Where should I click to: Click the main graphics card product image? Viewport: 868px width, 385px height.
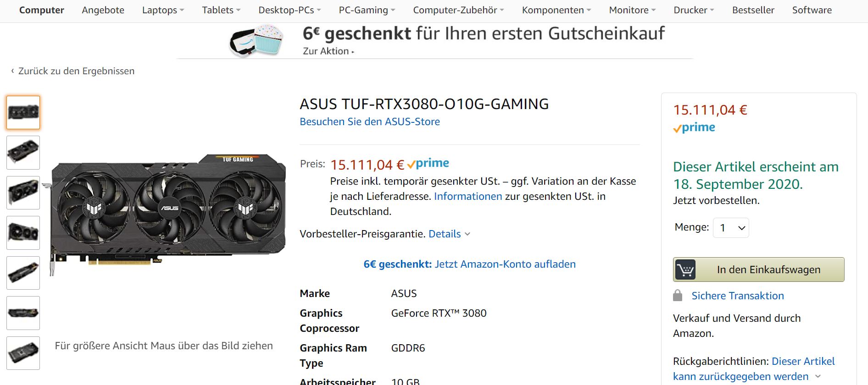[x=164, y=214]
